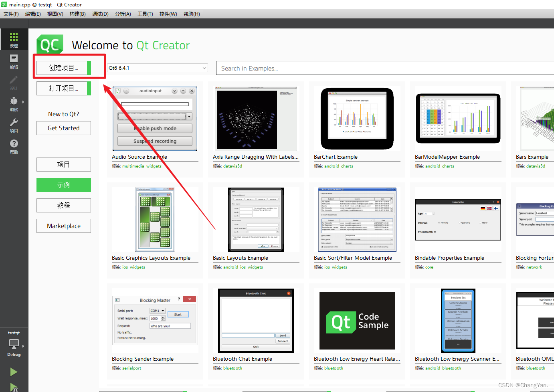Select the green 示例 section
This screenshot has width=554, height=392.
click(64, 185)
